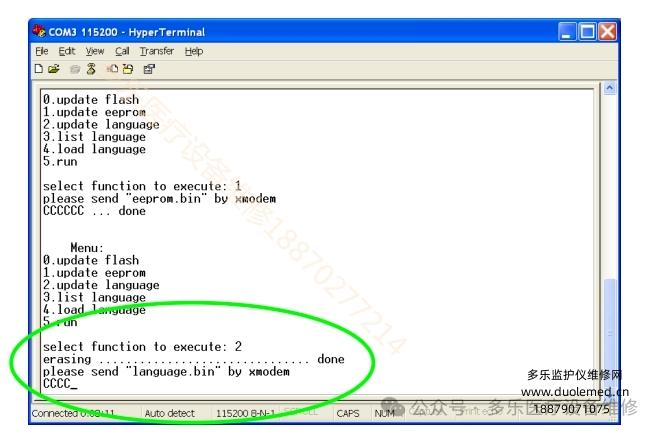Click the terminal scrollbar up arrow
The width and height of the screenshot is (650, 442).
(x=609, y=89)
